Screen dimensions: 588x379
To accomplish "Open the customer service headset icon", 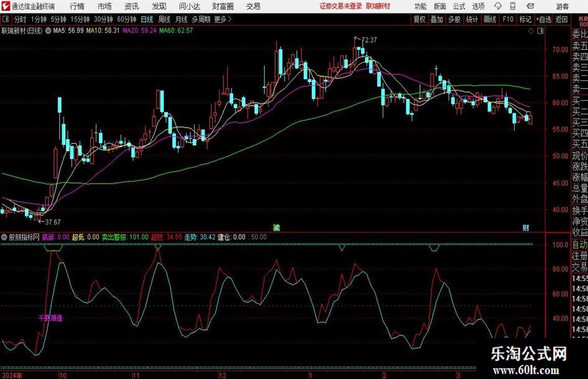I will (x=498, y=6).
